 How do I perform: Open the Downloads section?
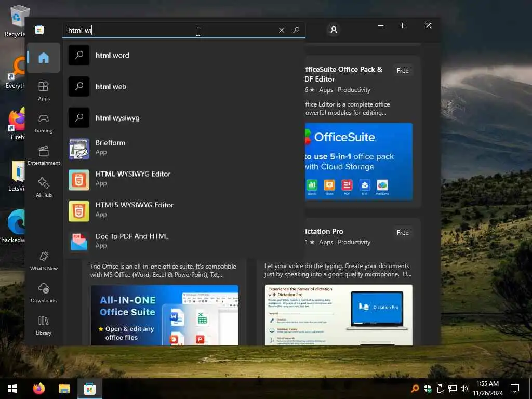coord(44,293)
